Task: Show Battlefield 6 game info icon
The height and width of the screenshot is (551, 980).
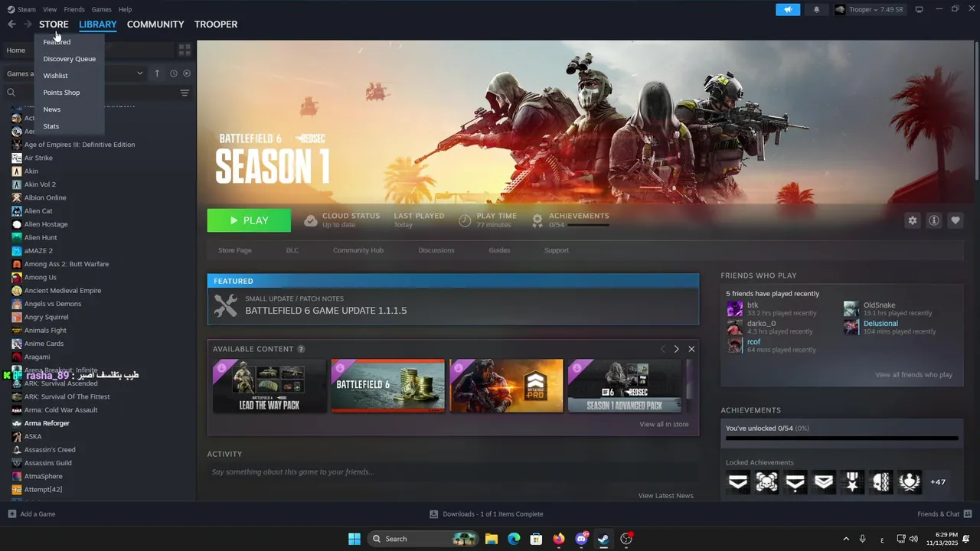Action: 934,220
